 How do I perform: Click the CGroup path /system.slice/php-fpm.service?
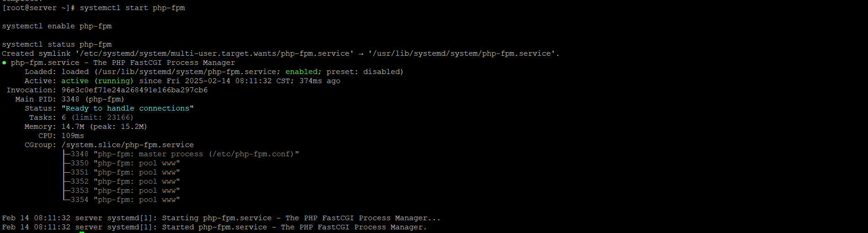(x=128, y=145)
